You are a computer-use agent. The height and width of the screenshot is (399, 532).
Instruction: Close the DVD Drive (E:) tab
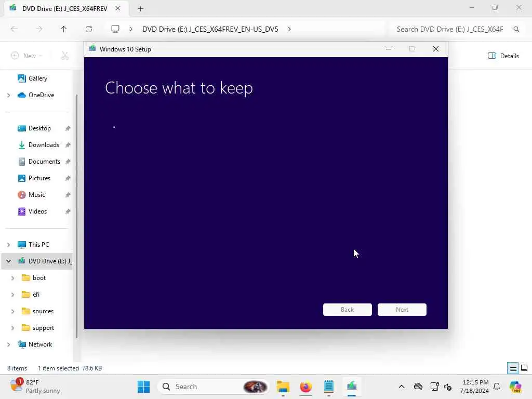[x=117, y=8]
